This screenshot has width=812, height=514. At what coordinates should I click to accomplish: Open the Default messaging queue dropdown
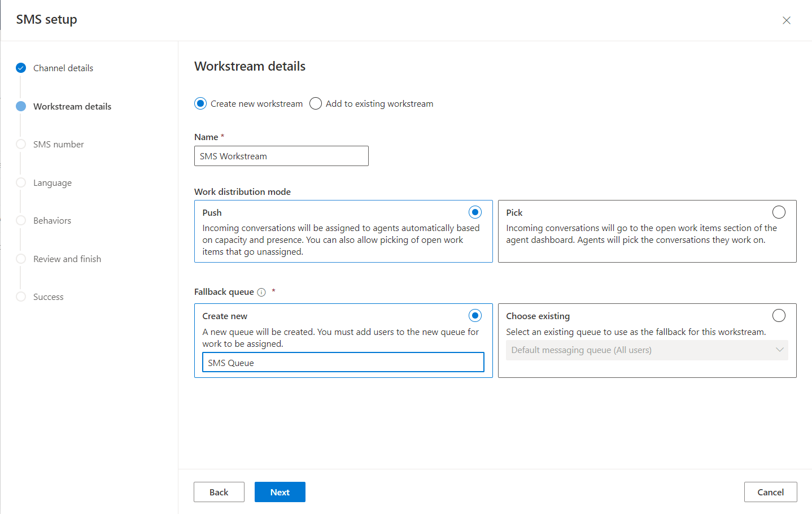click(x=647, y=350)
